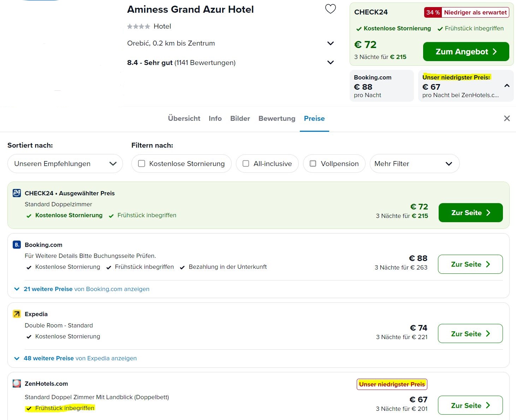
Task: Check the Vollpension filter checkbox
Action: tap(313, 164)
